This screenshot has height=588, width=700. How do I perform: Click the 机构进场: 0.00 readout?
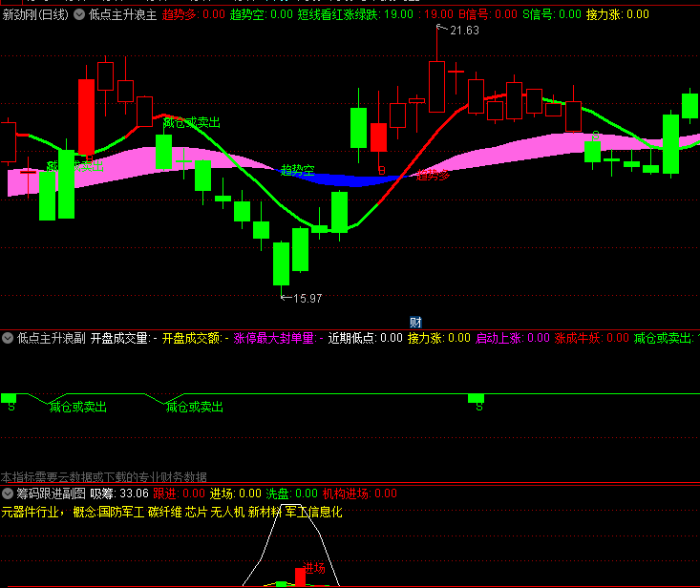click(x=360, y=493)
